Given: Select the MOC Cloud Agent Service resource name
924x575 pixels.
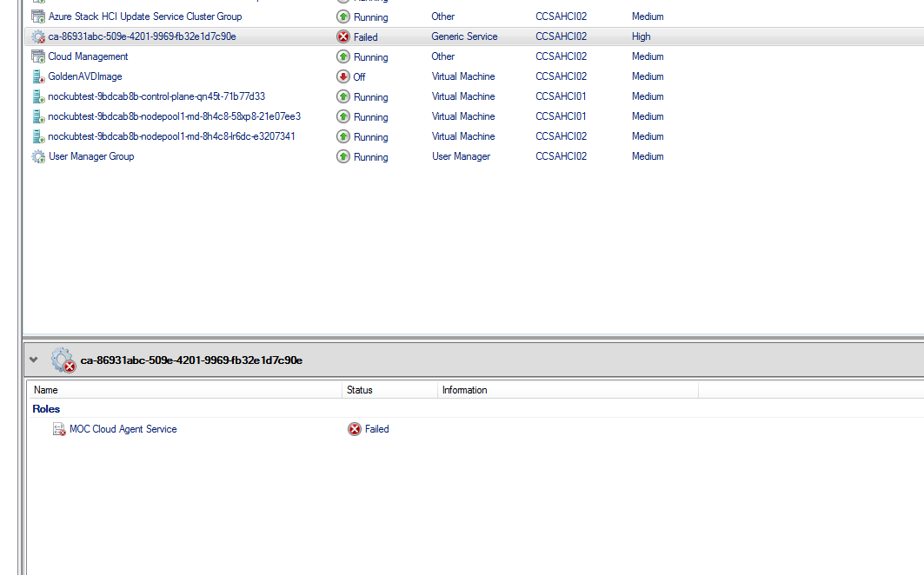Looking at the screenshot, I should click(123, 429).
